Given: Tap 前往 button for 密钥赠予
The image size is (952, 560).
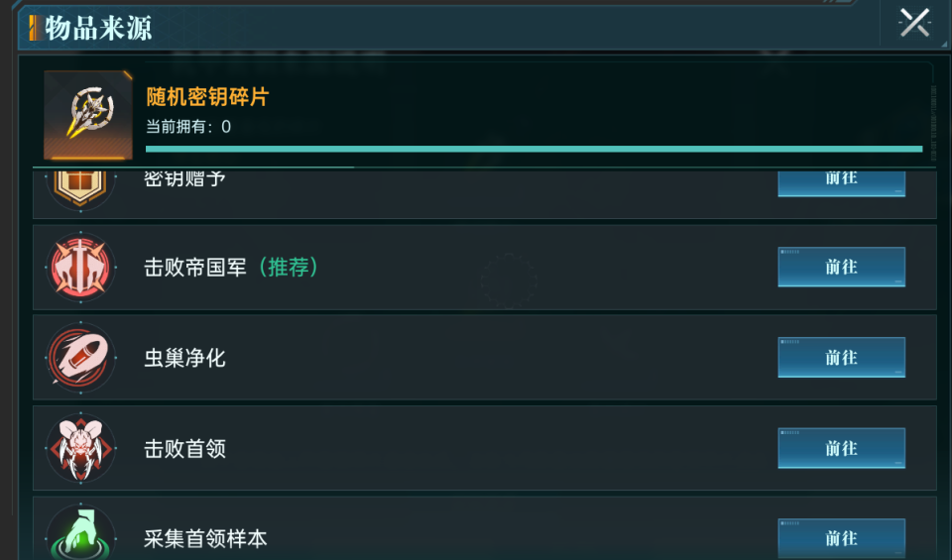Looking at the screenshot, I should pos(841,180).
